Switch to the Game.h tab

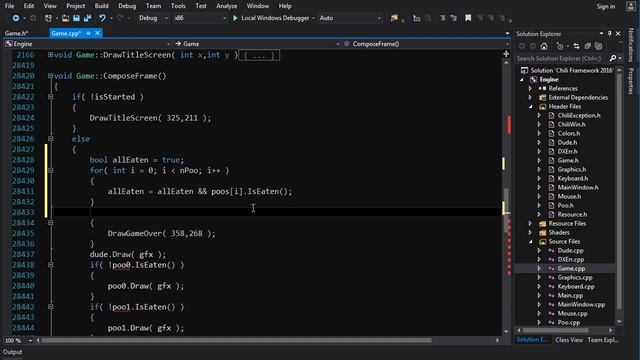tap(16, 33)
